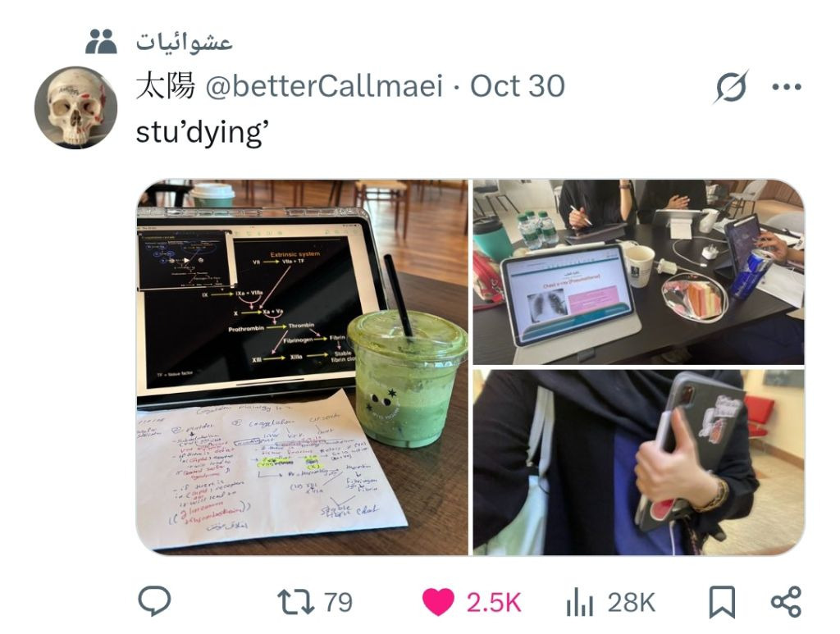This screenshot has height=634, width=840.
Task: Click the share icon
Action: tap(786, 601)
